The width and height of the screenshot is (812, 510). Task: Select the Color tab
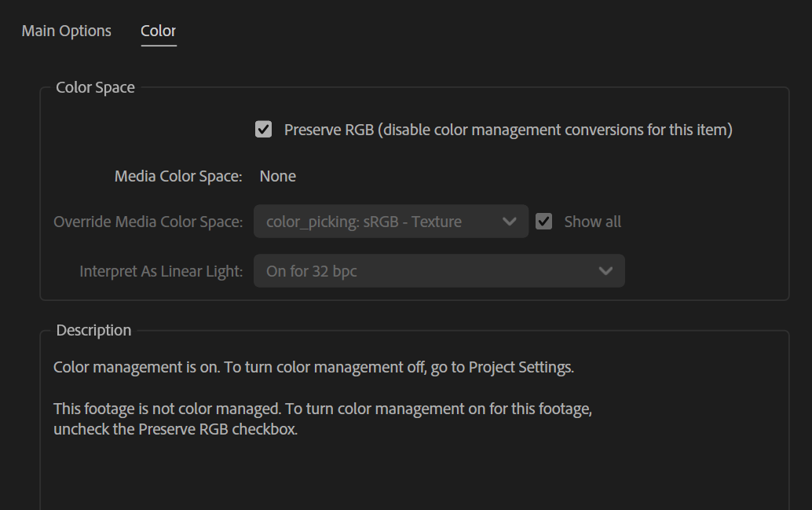pyautogui.click(x=158, y=31)
